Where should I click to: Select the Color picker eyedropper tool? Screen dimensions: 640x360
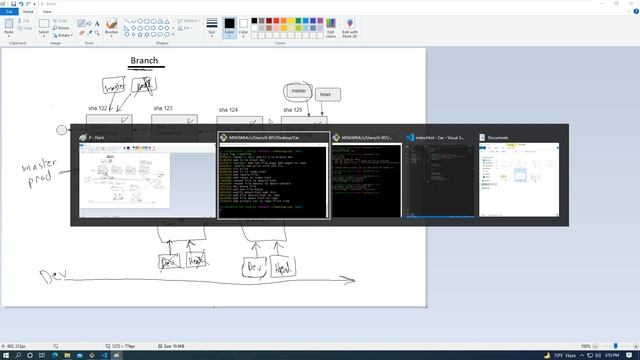pos(89,33)
